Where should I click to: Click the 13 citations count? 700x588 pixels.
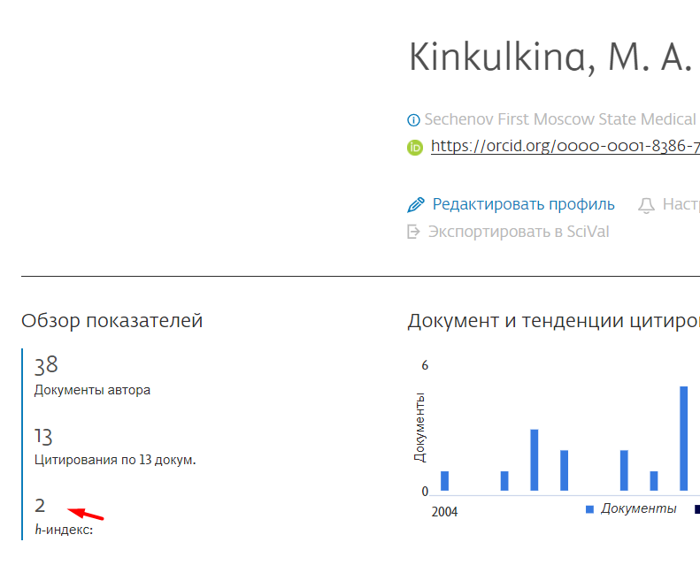[43, 437]
